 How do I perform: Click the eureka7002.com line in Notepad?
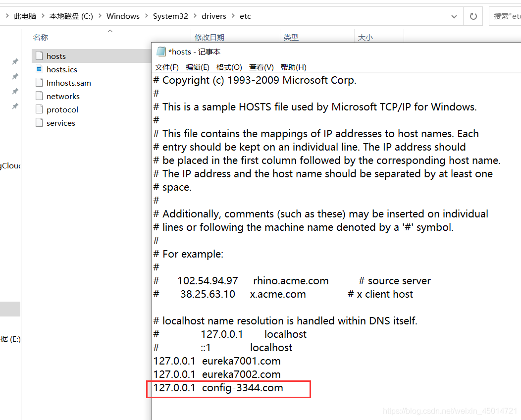(217, 374)
